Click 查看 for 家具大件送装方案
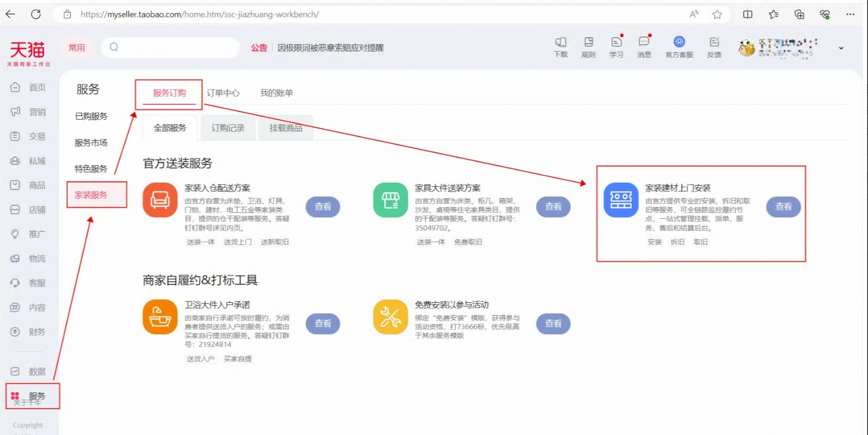This screenshot has height=435, width=868. point(553,207)
